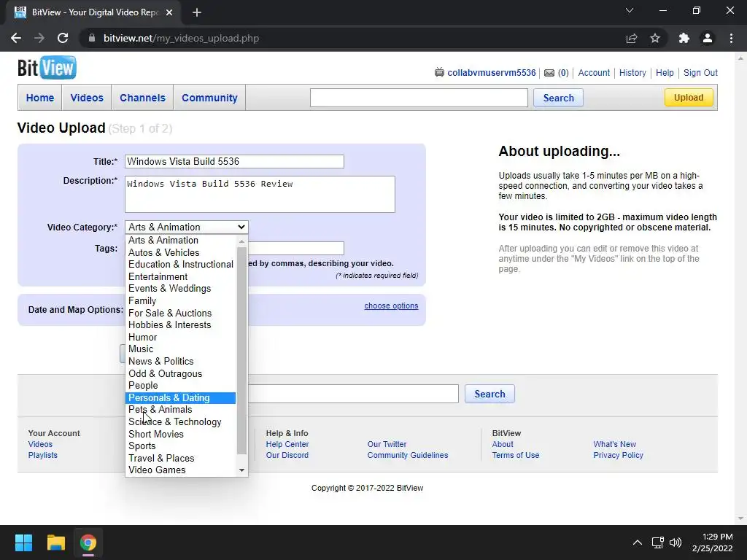Open File Explorer from taskbar
Viewport: 747px width, 560px height.
55,542
